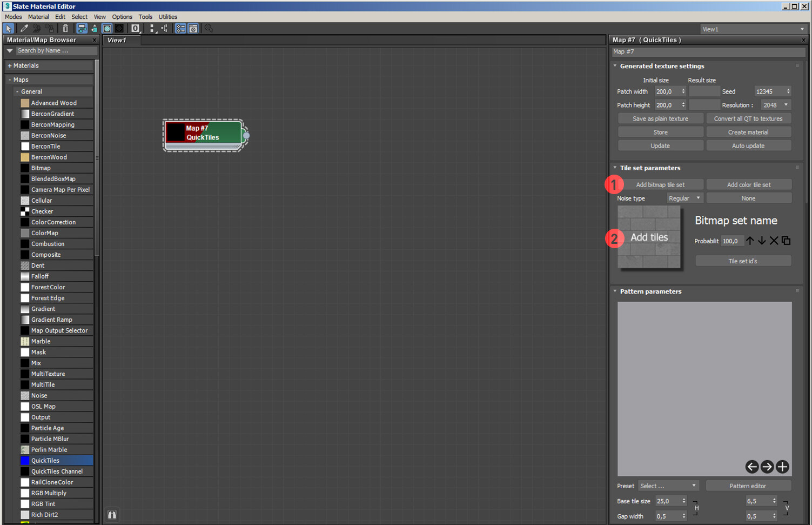
Task: Click the duplicate tile set icon
Action: pos(786,241)
